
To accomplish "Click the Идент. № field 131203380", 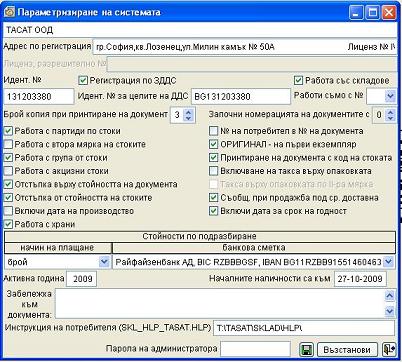I will pos(39,97).
